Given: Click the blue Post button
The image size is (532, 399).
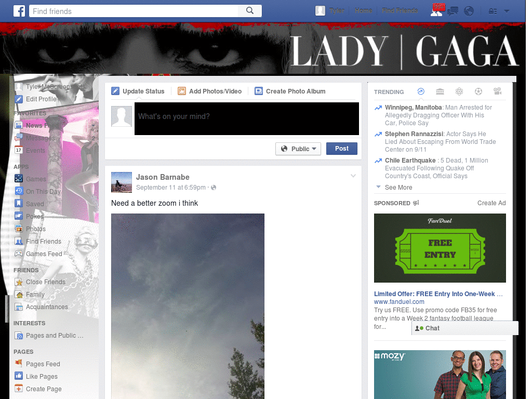Looking at the screenshot, I should [341, 149].
